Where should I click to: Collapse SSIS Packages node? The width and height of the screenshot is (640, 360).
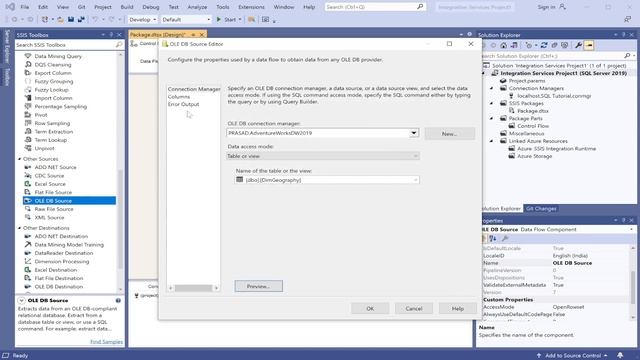(491, 103)
